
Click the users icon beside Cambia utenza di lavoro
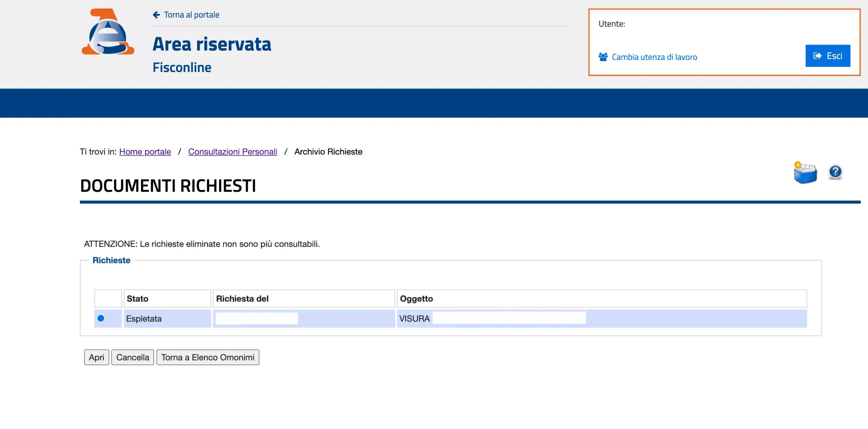tap(603, 56)
